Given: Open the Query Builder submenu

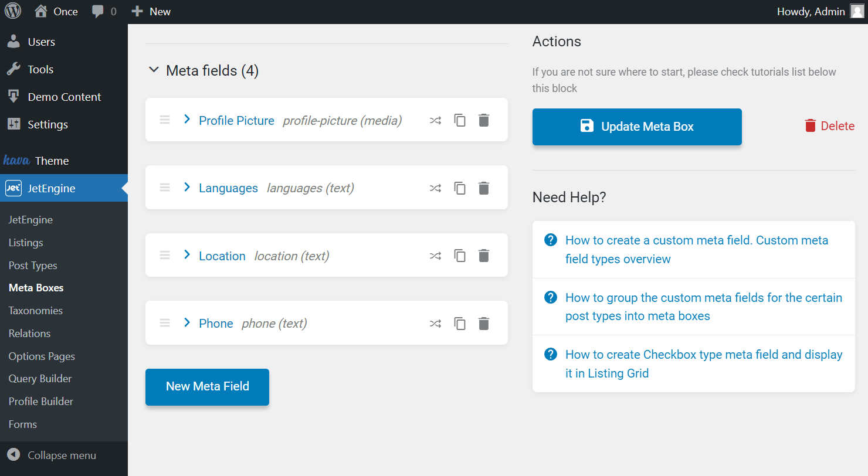Looking at the screenshot, I should (40, 379).
